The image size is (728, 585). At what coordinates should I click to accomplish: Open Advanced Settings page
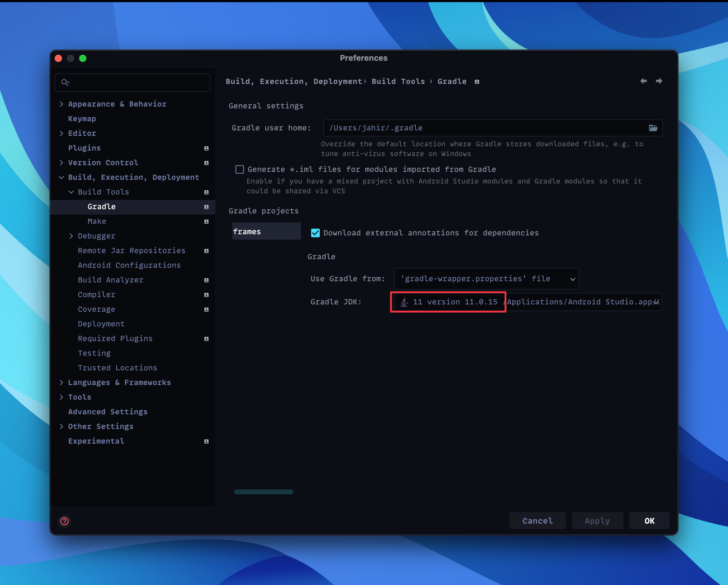coord(108,412)
